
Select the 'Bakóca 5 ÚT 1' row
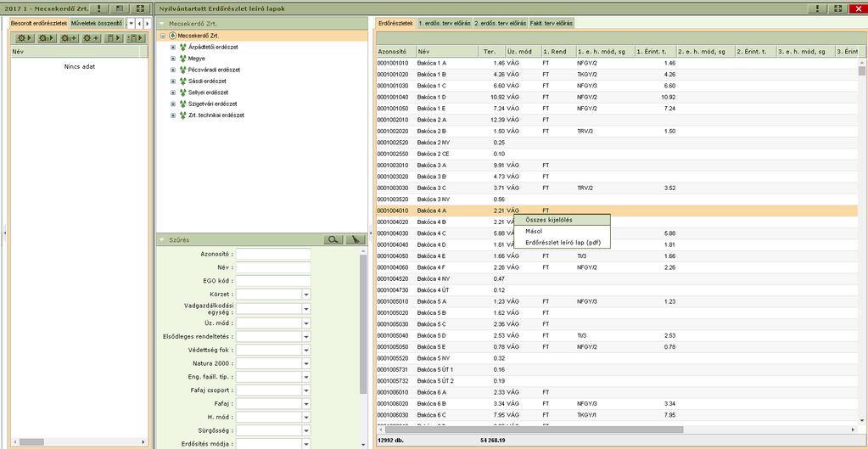(617, 369)
